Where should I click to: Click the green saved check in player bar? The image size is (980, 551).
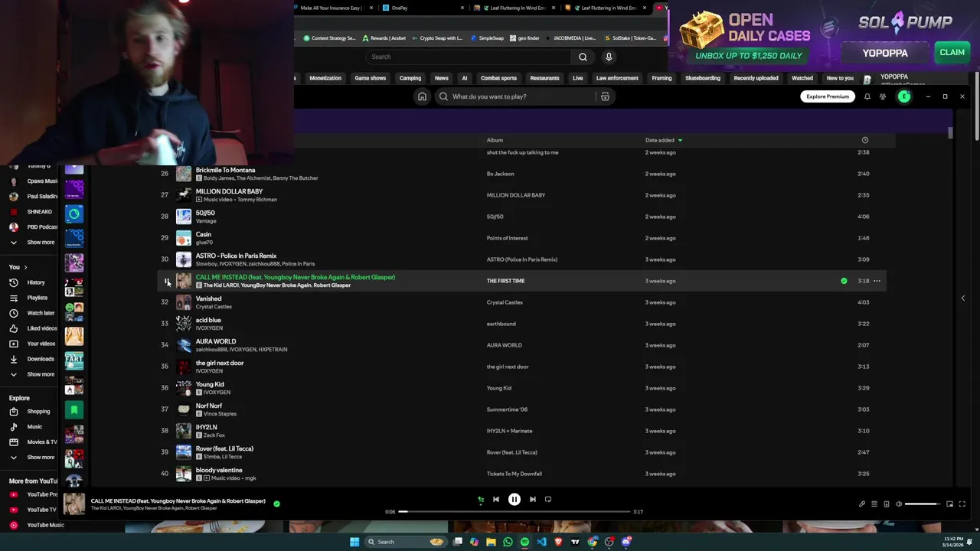[276, 504]
